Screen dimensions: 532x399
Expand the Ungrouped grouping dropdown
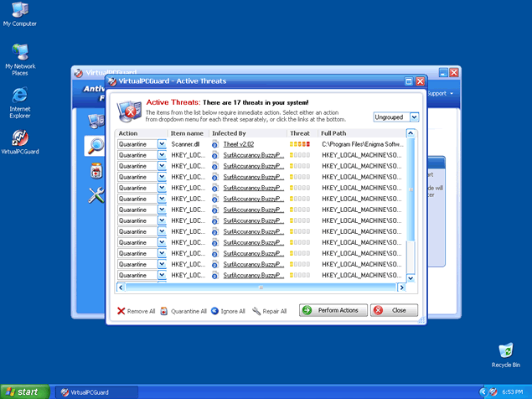click(x=414, y=117)
